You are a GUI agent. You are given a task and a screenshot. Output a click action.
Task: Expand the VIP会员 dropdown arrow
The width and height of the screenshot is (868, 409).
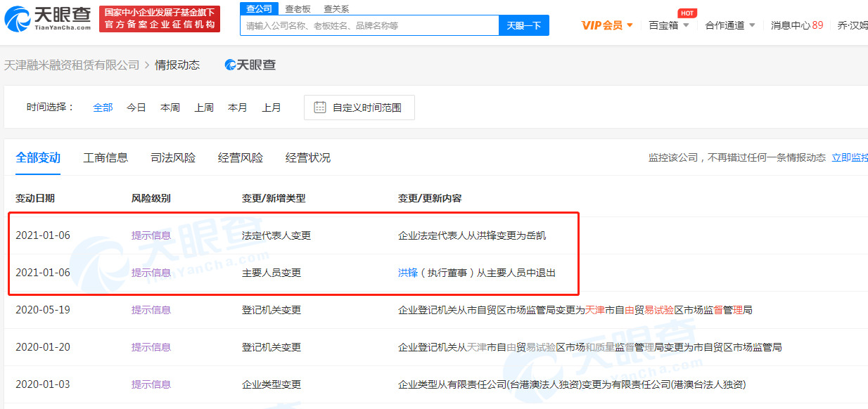coord(630,25)
